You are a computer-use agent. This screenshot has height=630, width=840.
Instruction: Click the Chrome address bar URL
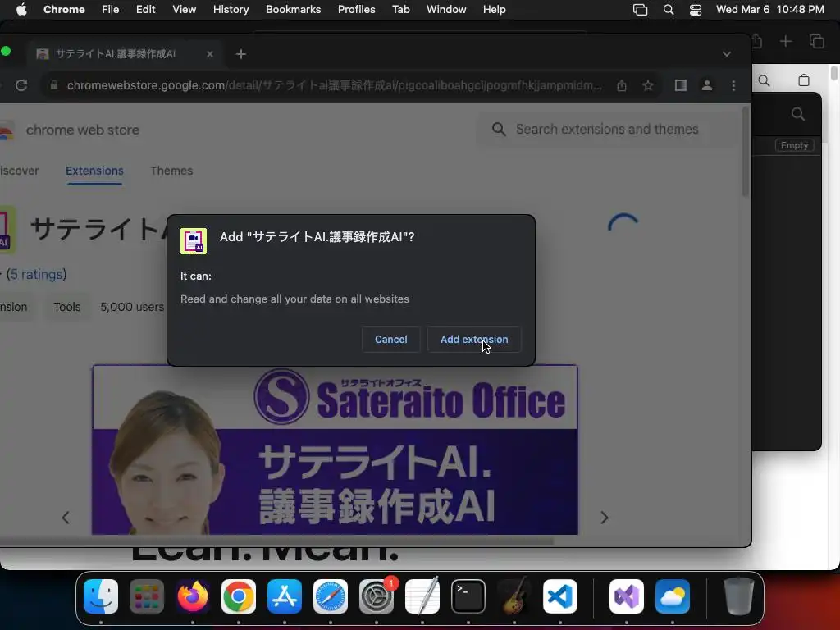click(335, 85)
